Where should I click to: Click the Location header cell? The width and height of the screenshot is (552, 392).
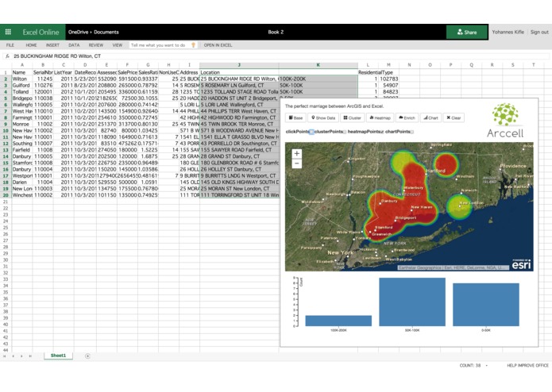[x=239, y=72]
